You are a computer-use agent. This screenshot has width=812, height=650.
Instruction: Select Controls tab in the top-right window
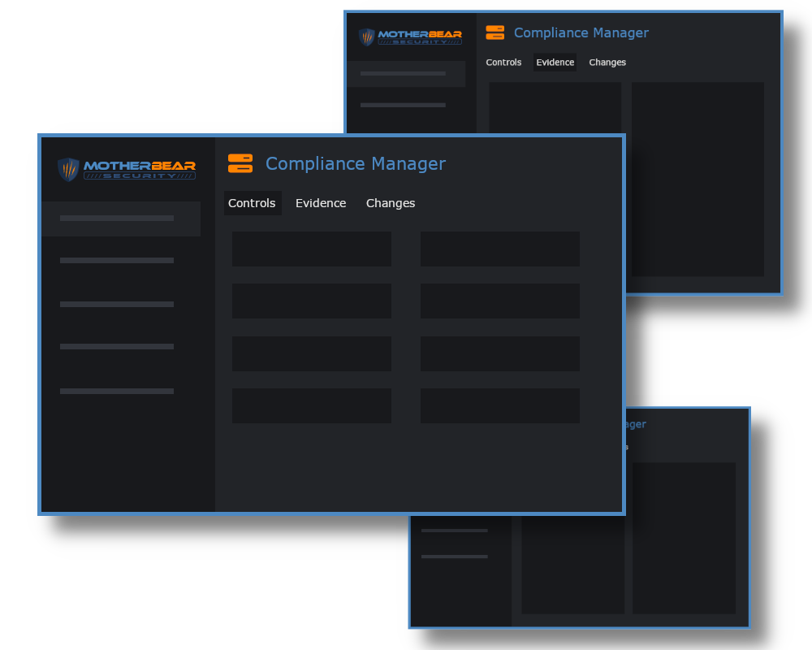point(503,63)
